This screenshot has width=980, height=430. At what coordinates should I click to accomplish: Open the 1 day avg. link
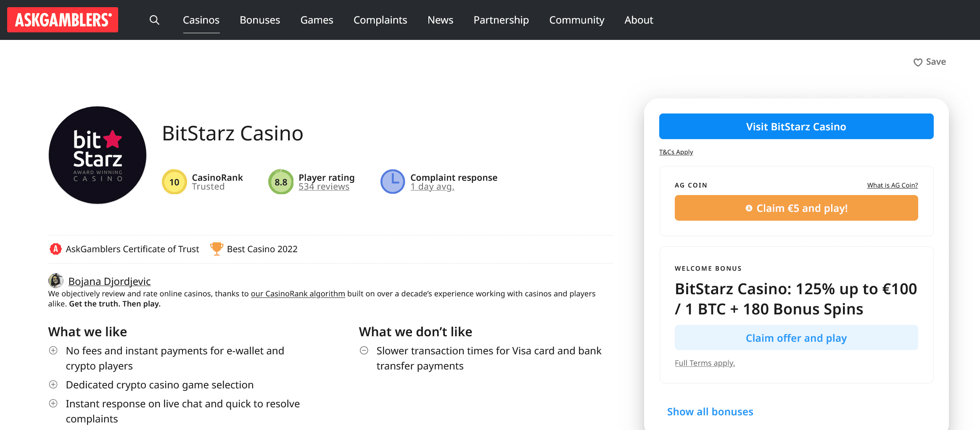point(432,187)
